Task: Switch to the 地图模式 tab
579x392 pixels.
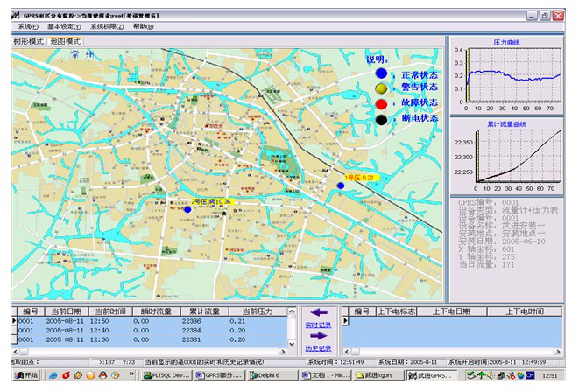Action: pyautogui.click(x=65, y=41)
